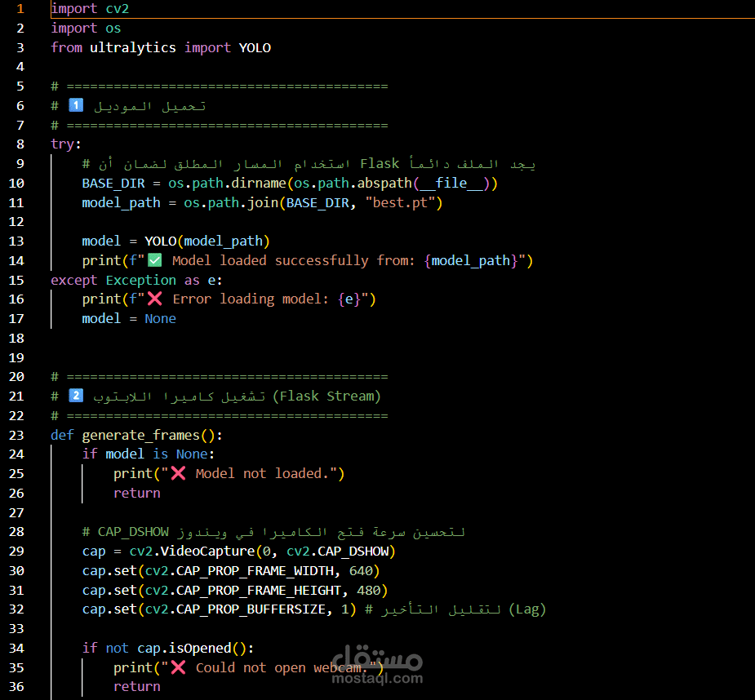Click 'VideoCapture' on line 29
Viewport: 755px width, 700px height.
tap(207, 552)
